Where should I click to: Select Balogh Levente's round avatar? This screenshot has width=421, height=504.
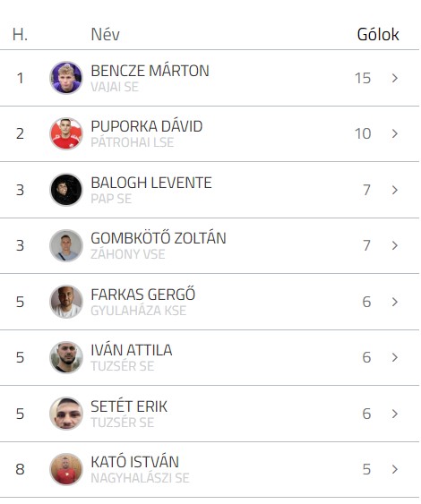(66, 190)
